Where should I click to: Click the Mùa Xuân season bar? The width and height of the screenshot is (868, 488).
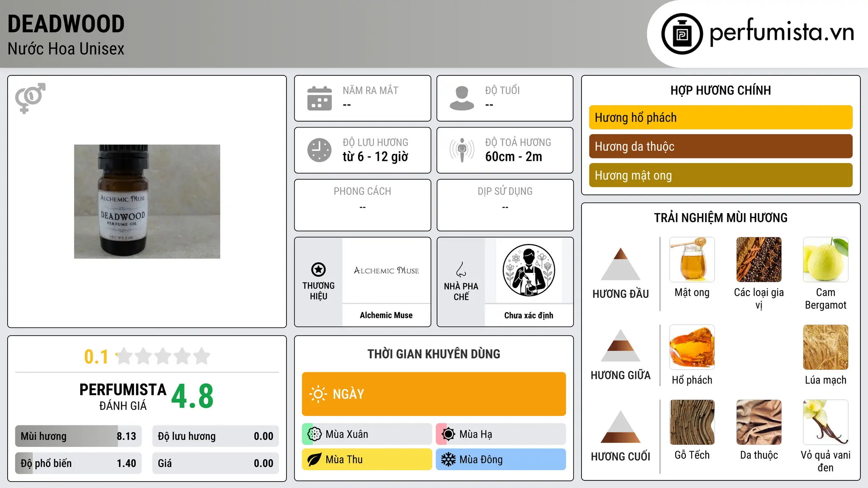(367, 434)
